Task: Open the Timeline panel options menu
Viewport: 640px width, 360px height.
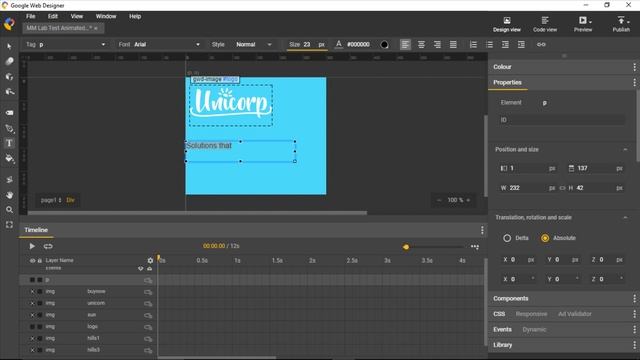Action: point(482,230)
